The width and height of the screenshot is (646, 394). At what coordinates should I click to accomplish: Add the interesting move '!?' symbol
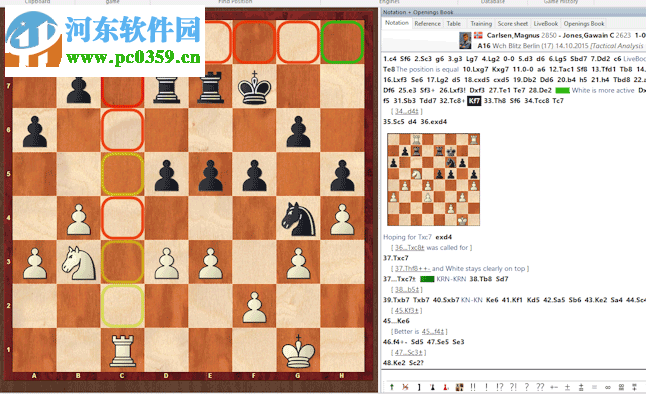coord(500,387)
